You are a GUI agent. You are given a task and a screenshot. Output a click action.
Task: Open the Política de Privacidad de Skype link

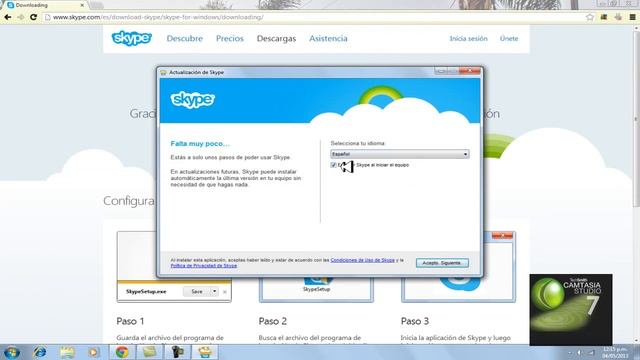click(204, 266)
